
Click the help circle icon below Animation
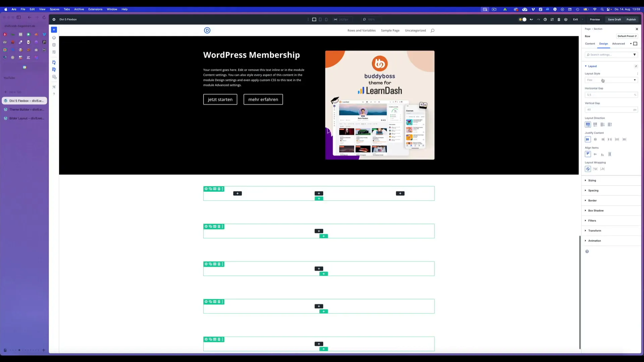[587, 251]
